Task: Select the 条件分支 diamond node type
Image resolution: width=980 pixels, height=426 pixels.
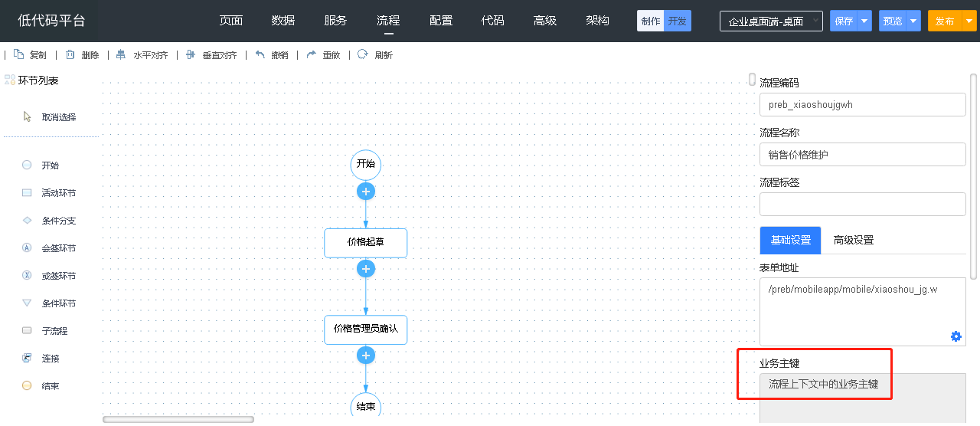Action: 28,221
